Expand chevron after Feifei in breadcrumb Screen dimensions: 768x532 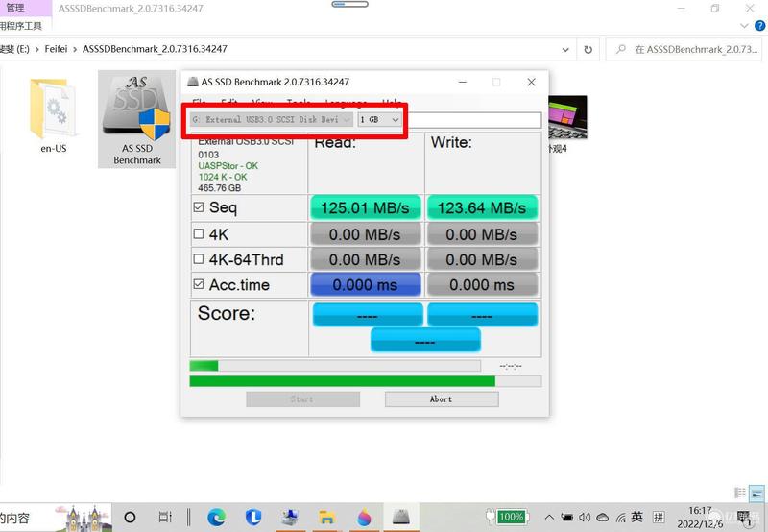(x=75, y=49)
